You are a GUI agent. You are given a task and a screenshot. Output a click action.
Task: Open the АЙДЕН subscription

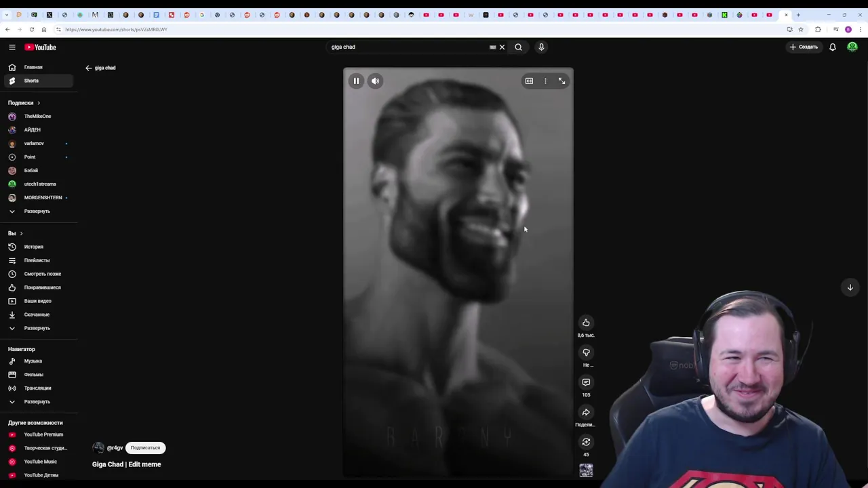[x=38, y=129]
